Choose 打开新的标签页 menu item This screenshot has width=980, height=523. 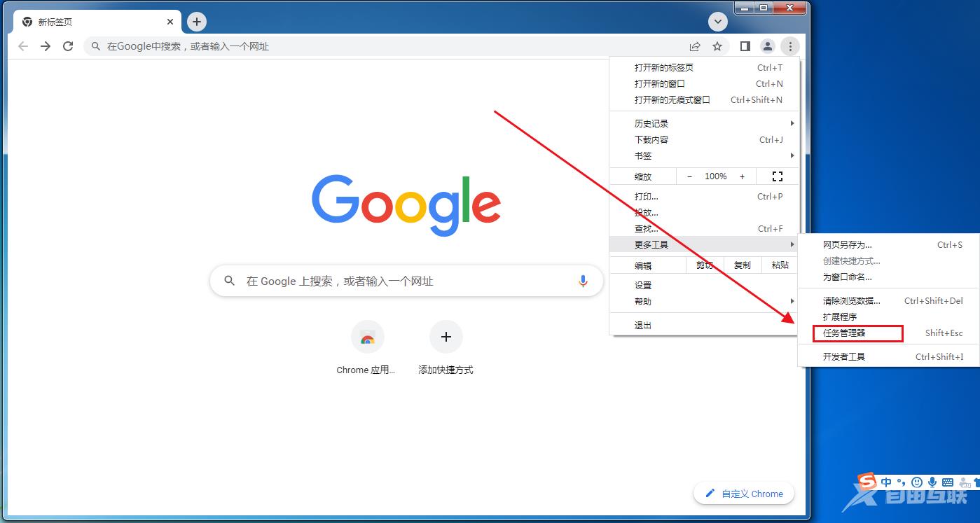click(703, 67)
